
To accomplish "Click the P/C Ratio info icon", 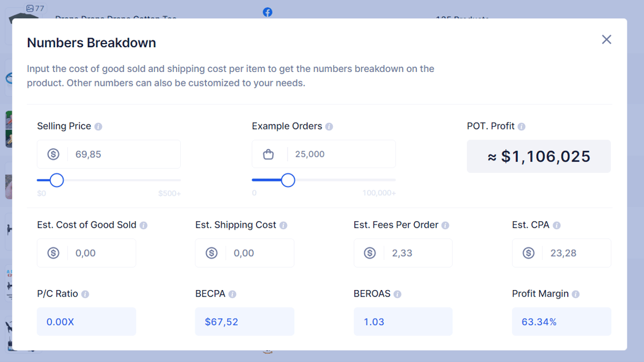I will tap(85, 294).
